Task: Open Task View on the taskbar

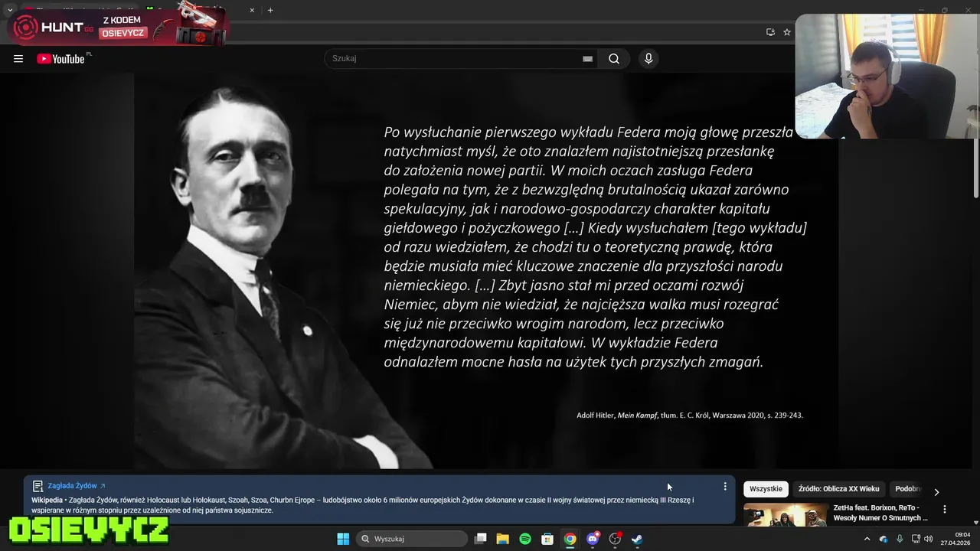Action: coord(480,539)
